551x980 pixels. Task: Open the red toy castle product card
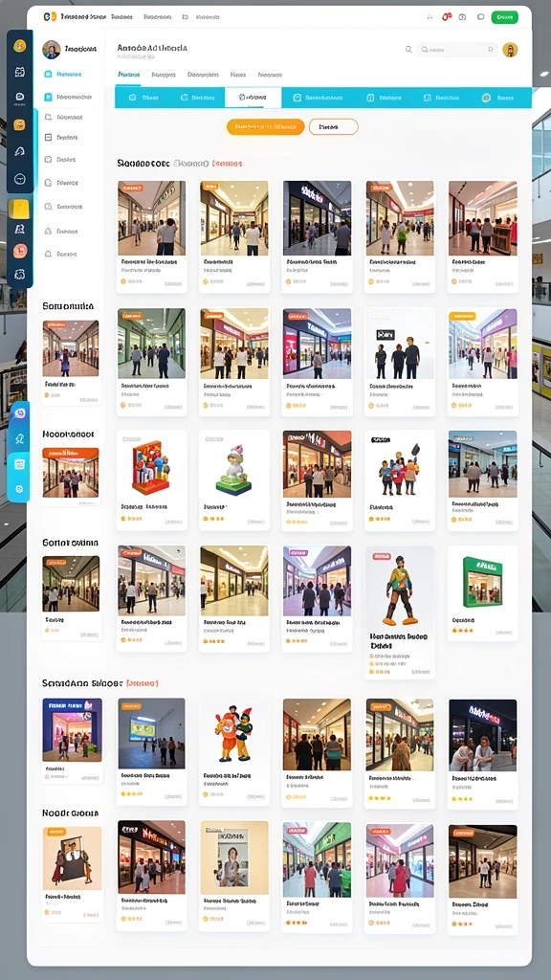coord(152,480)
